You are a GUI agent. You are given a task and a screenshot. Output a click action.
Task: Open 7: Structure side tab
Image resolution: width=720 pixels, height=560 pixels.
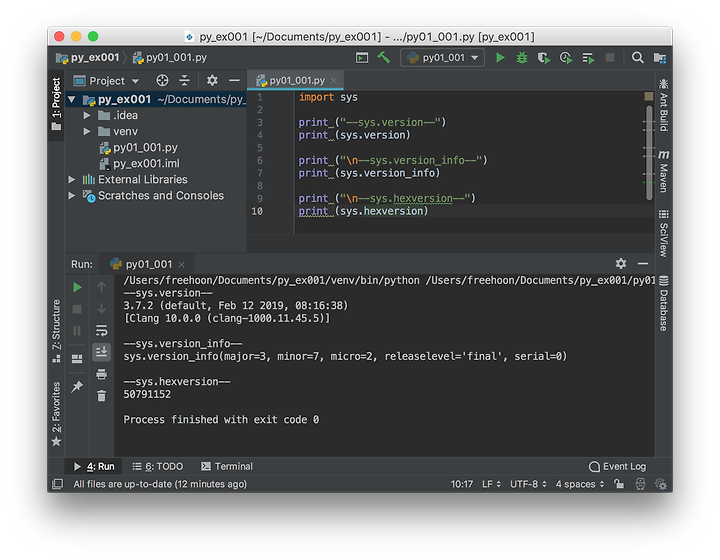click(x=56, y=331)
